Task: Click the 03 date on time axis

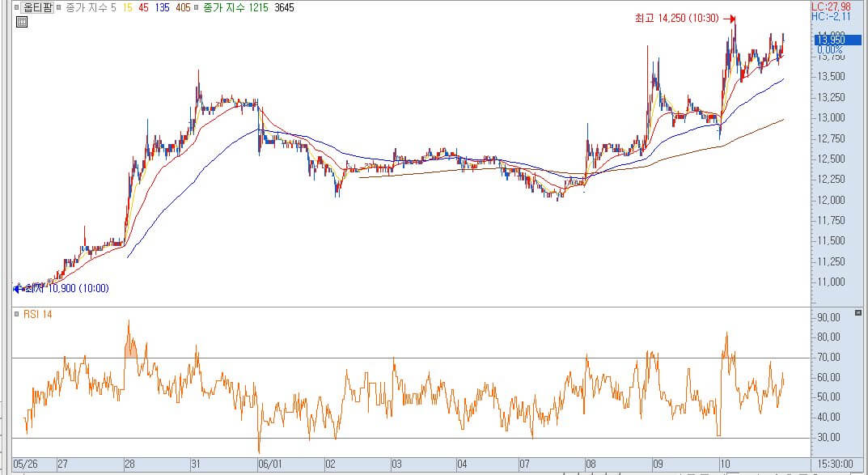Action: pyautogui.click(x=396, y=464)
